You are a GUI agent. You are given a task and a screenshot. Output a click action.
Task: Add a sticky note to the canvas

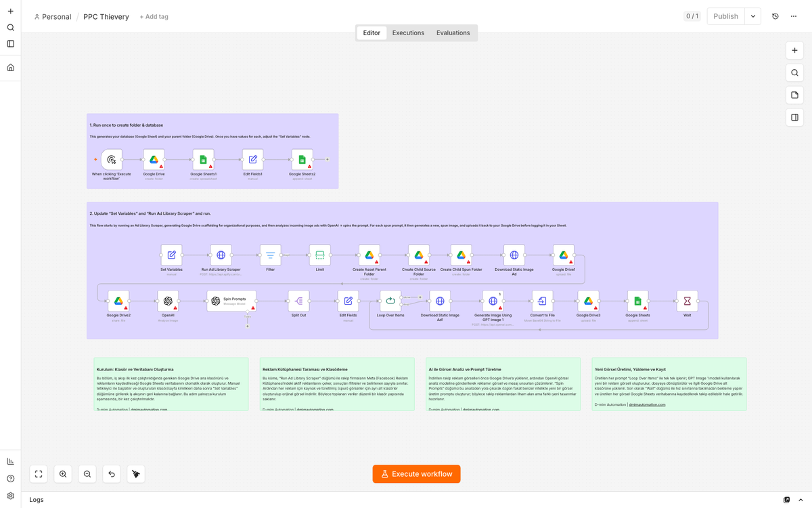point(794,96)
